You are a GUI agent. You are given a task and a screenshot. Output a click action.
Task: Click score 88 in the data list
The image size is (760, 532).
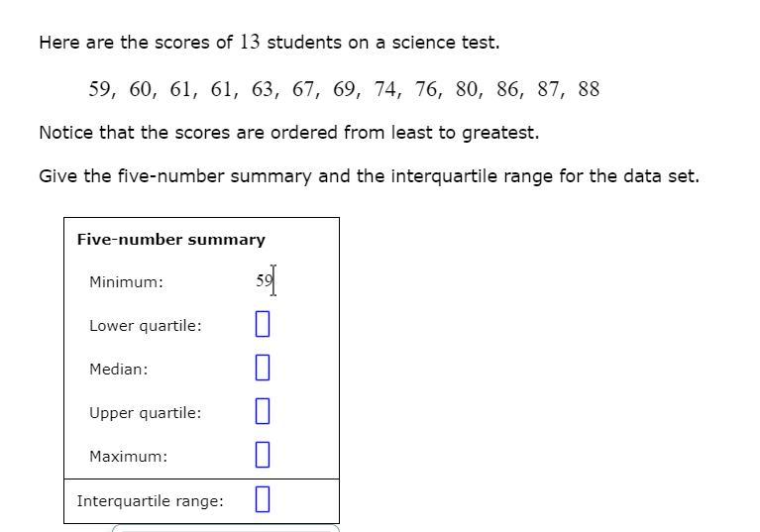(589, 89)
